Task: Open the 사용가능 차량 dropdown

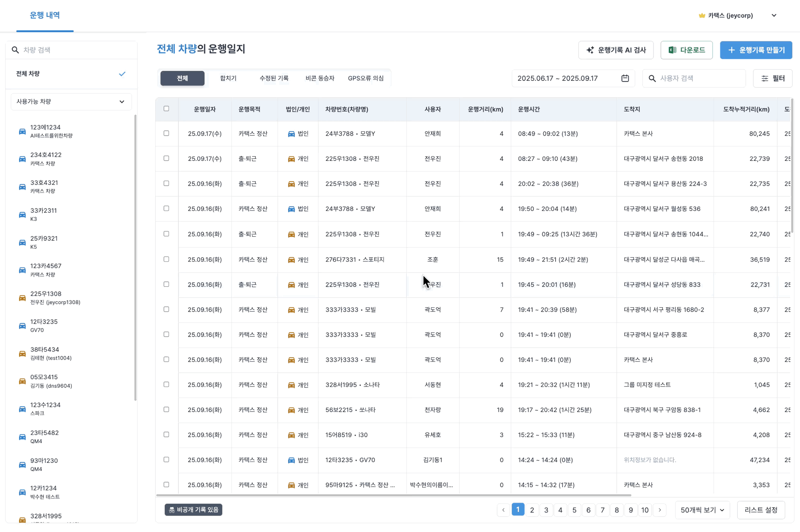Action: pos(71,102)
